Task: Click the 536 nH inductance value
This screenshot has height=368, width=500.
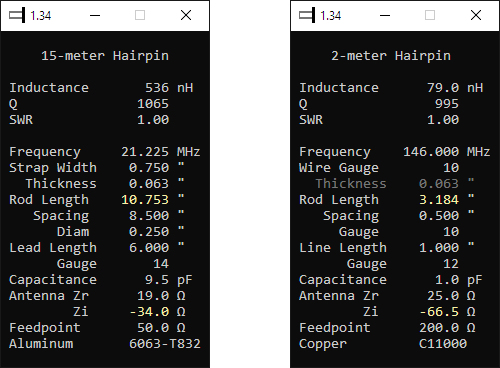Action: 169,88
